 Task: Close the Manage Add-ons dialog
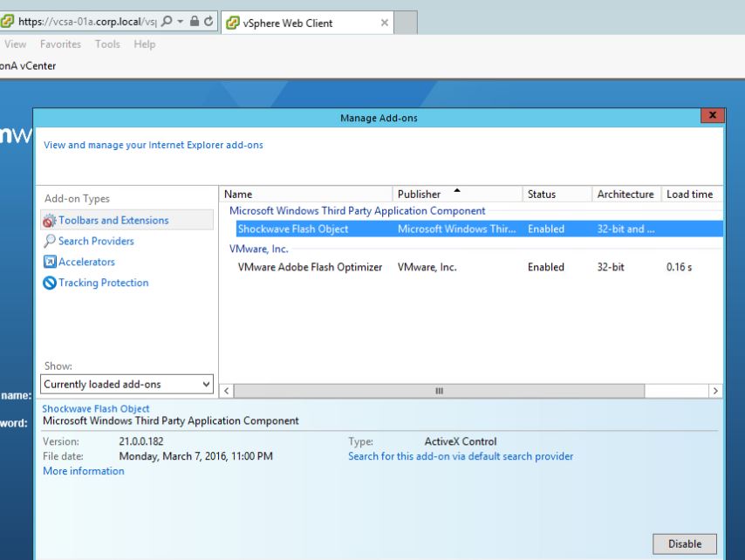pos(712,115)
